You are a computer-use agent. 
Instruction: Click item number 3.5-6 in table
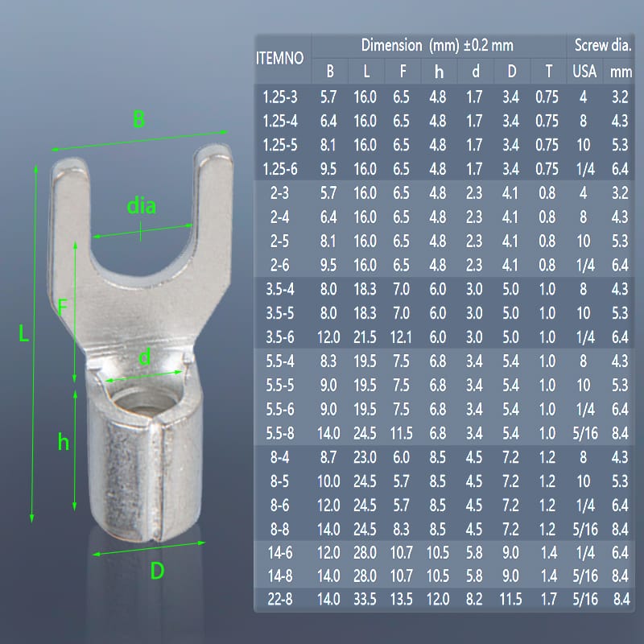click(279, 336)
